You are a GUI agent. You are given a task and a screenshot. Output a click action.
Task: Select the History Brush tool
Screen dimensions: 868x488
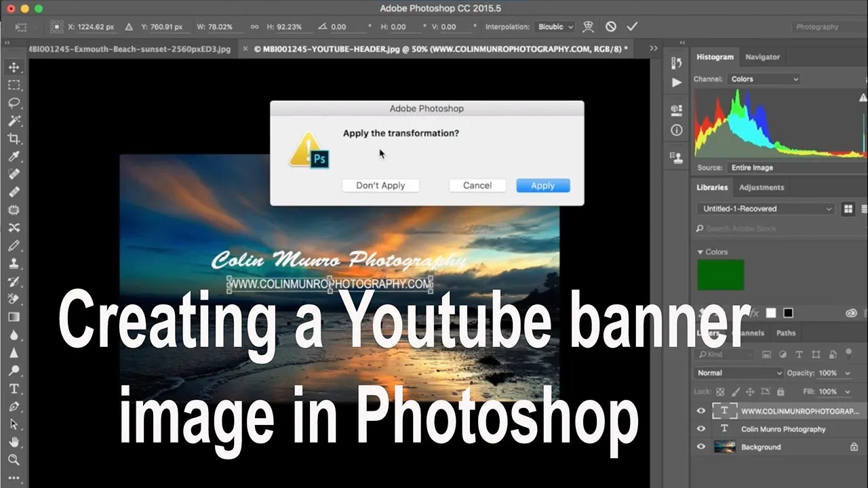(14, 281)
